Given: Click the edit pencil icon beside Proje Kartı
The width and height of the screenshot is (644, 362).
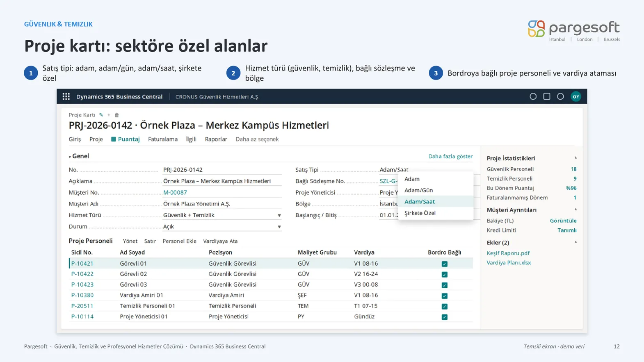Looking at the screenshot, I should click(101, 115).
